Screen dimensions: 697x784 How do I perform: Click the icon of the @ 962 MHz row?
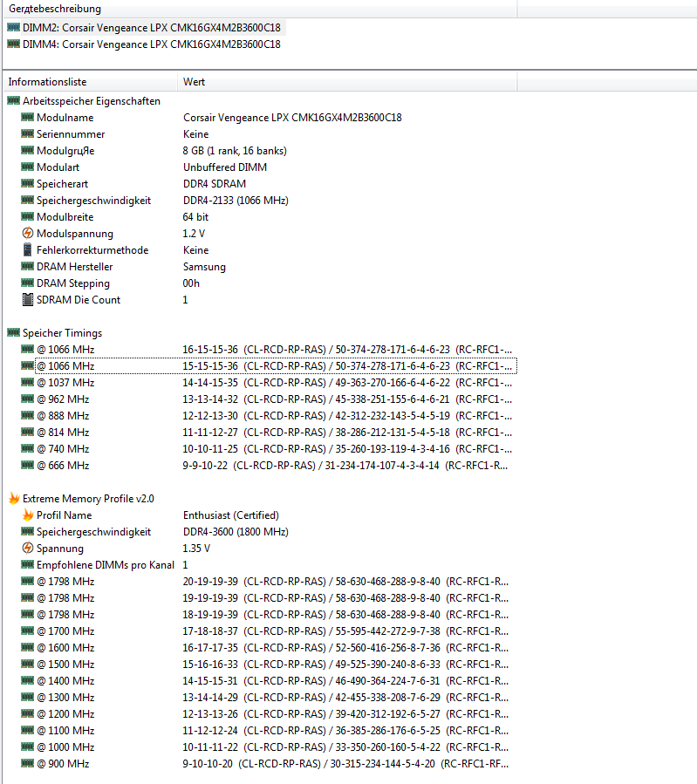[x=28, y=399]
